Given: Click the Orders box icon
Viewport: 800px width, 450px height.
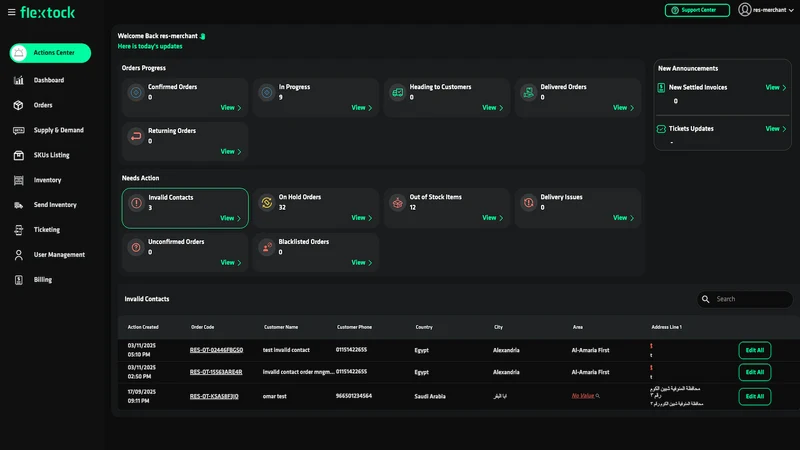Looking at the screenshot, I should click(18, 105).
